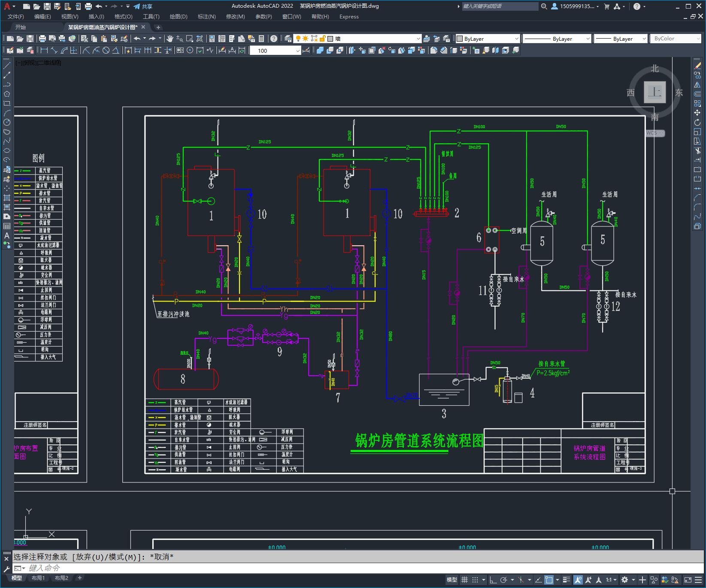Select the Multiline Text tool (A)
Image resolution: width=706 pixels, height=588 pixels.
(7, 235)
